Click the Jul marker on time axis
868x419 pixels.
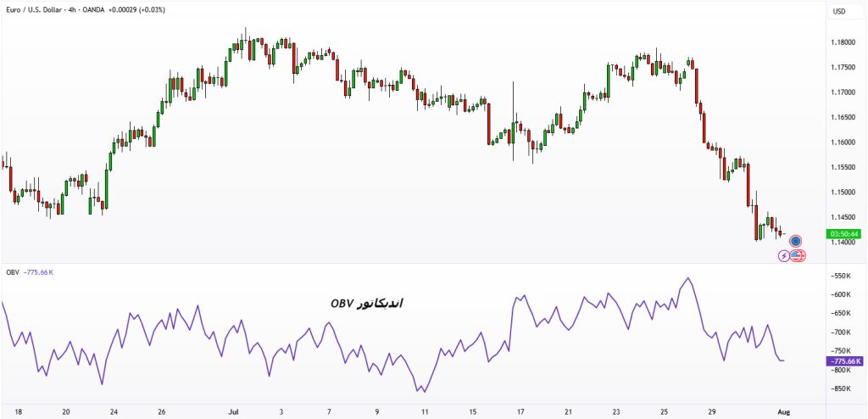click(233, 412)
